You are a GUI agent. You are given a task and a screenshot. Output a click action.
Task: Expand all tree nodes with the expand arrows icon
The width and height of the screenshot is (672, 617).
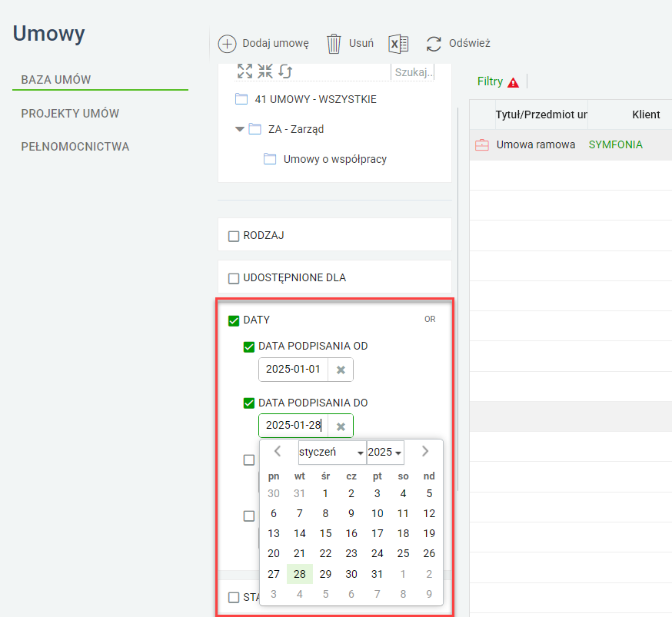[x=245, y=71]
